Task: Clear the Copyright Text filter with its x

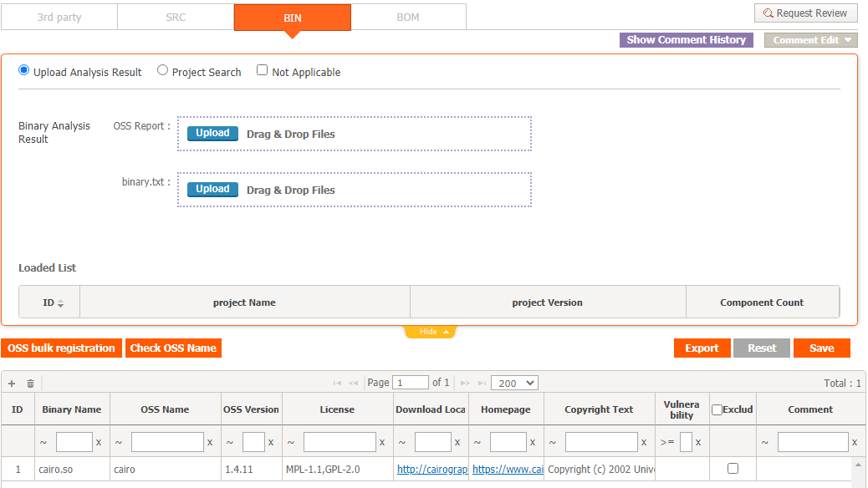Action: [x=644, y=442]
